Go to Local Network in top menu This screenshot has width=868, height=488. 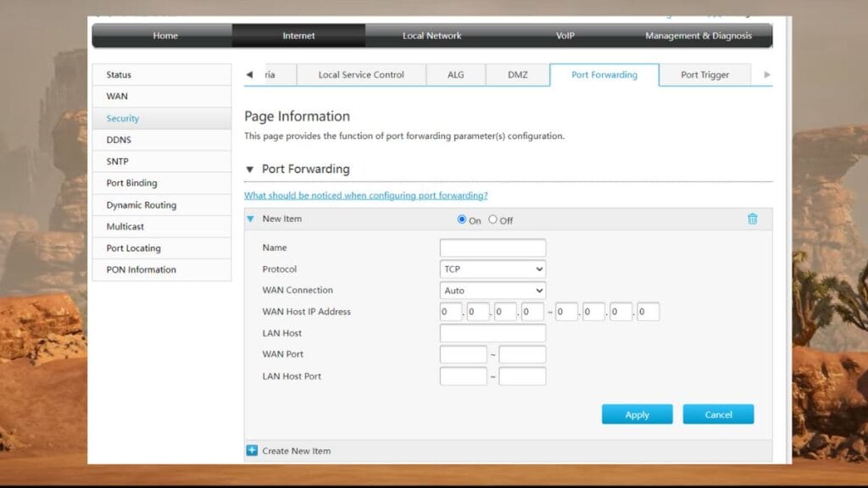point(431,36)
